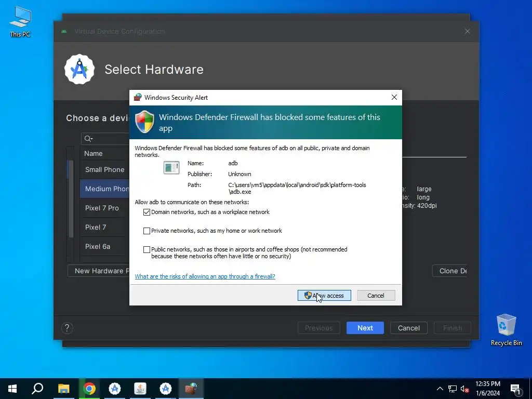The height and width of the screenshot is (399, 532).
Task: Open Android Studio icon next to firewall icon
Action: pyautogui.click(x=166, y=389)
